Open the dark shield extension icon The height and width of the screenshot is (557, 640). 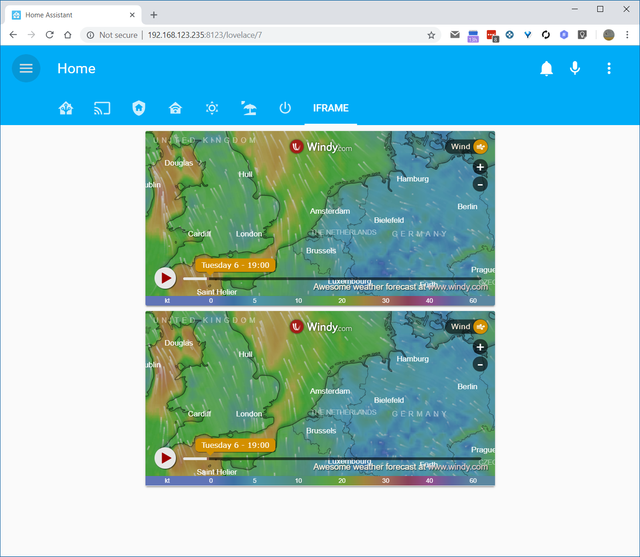[582, 35]
